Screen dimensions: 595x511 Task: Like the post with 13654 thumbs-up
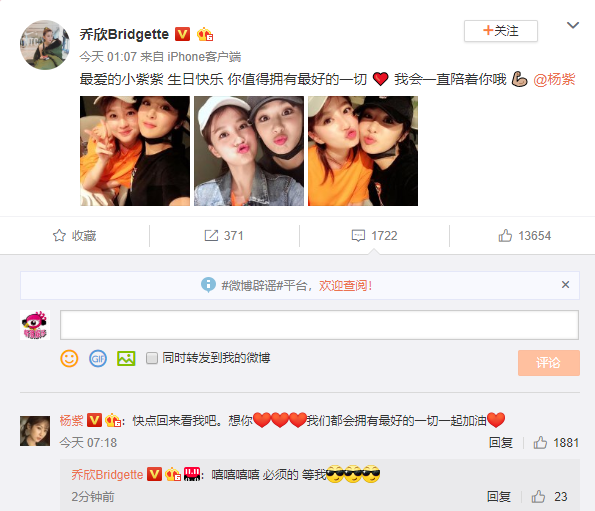coord(505,236)
